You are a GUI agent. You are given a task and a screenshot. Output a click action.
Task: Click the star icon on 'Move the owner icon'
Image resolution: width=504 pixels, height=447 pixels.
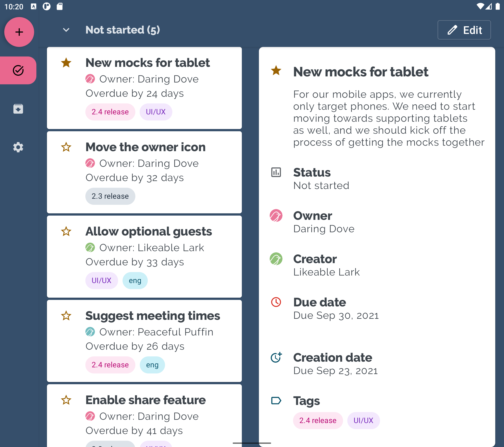tap(66, 147)
